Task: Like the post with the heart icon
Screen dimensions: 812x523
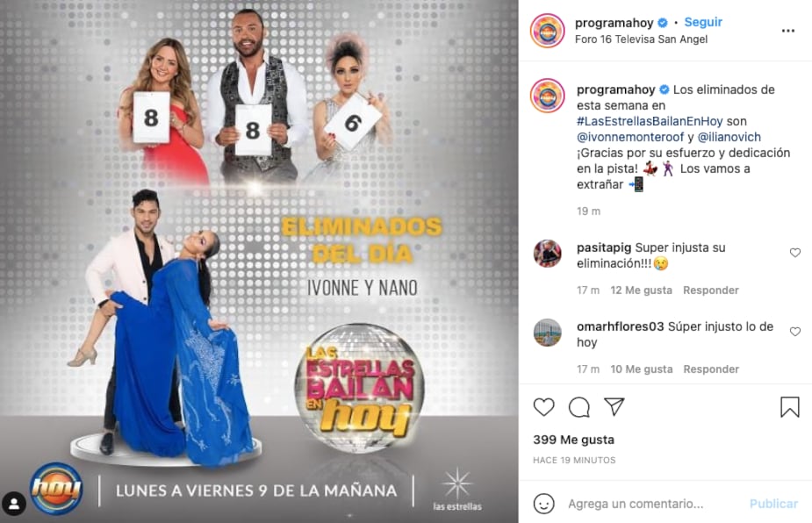Action: point(543,407)
